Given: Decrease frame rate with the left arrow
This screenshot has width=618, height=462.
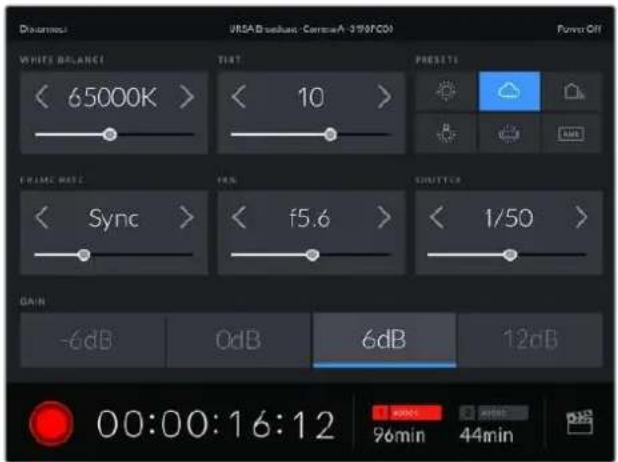Looking at the screenshot, I should (x=42, y=217).
